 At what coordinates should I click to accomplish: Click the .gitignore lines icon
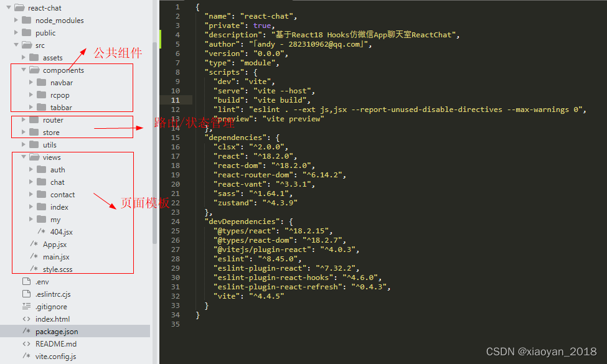click(x=26, y=306)
